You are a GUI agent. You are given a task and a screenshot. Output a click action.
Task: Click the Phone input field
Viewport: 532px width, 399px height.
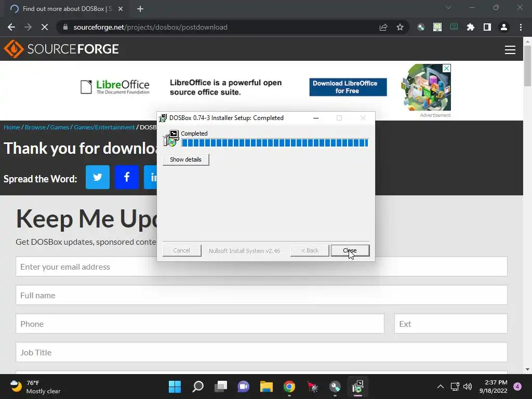coord(200,324)
